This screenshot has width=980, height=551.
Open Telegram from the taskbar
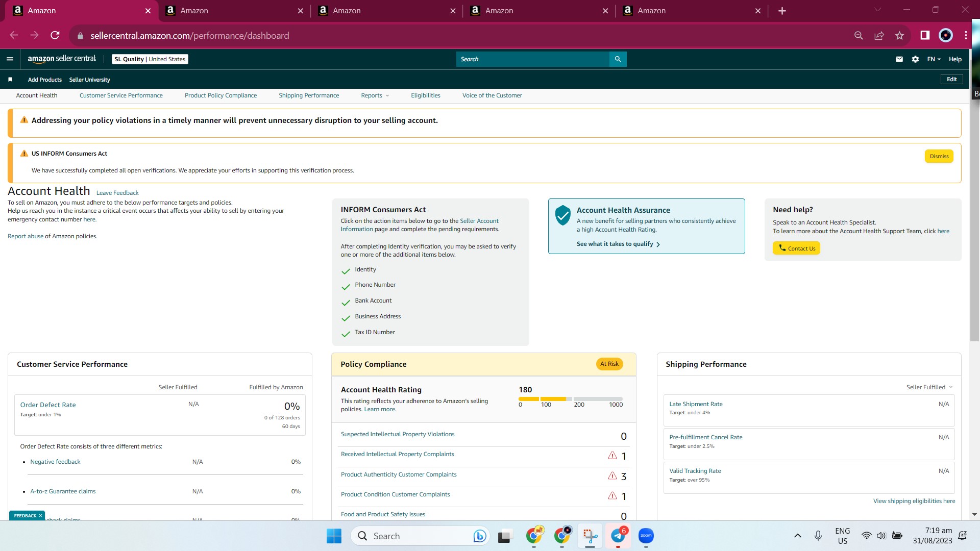click(x=618, y=536)
